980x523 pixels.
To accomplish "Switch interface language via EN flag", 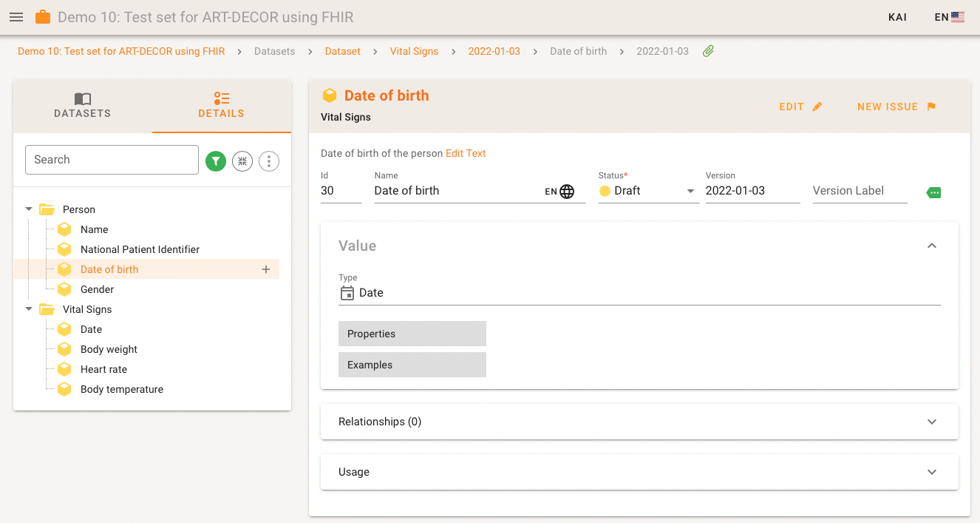I will [950, 17].
